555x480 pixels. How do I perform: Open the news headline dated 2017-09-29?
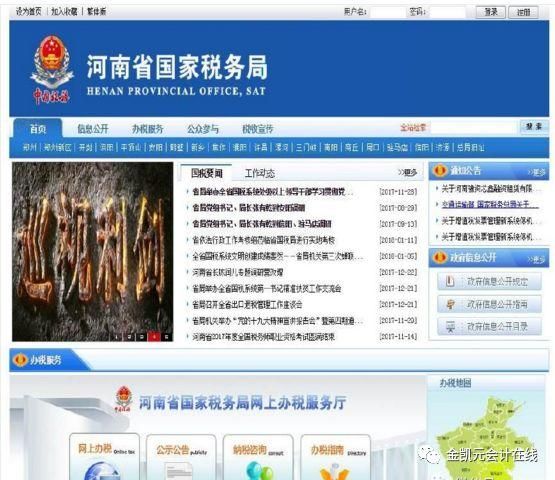[248, 208]
